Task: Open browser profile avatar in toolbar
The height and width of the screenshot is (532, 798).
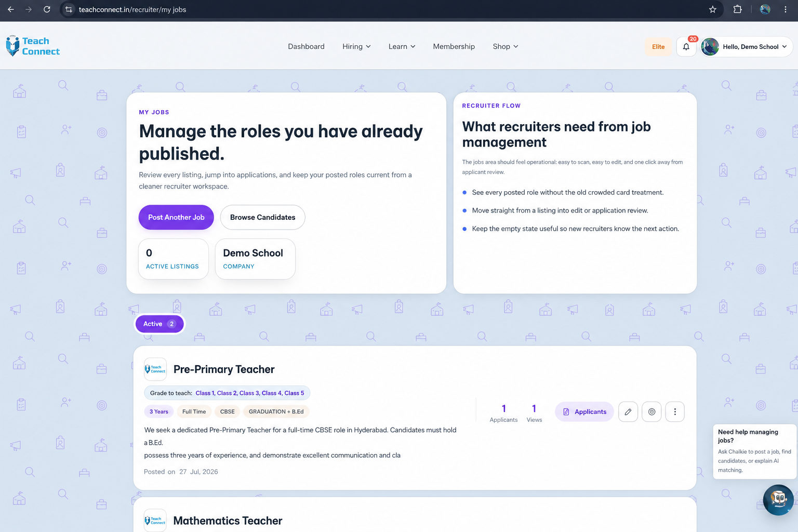Action: point(765,9)
